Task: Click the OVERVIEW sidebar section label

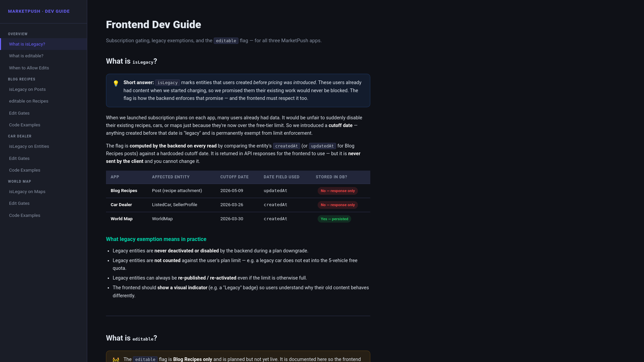Action: [x=18, y=34]
